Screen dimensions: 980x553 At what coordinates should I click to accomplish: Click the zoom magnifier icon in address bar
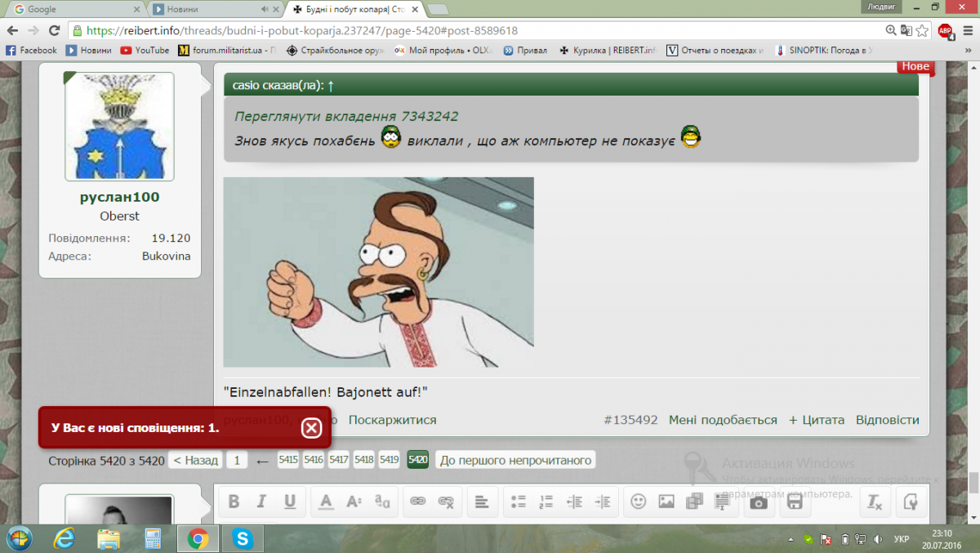(892, 30)
